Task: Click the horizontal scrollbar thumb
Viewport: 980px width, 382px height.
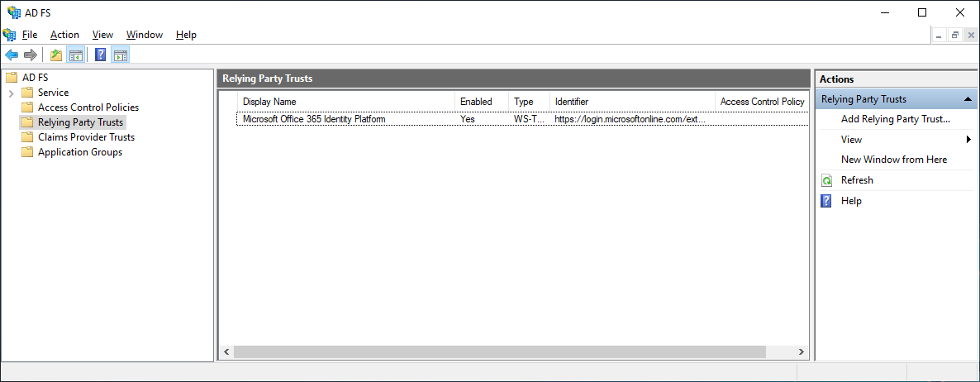Action: tap(499, 352)
